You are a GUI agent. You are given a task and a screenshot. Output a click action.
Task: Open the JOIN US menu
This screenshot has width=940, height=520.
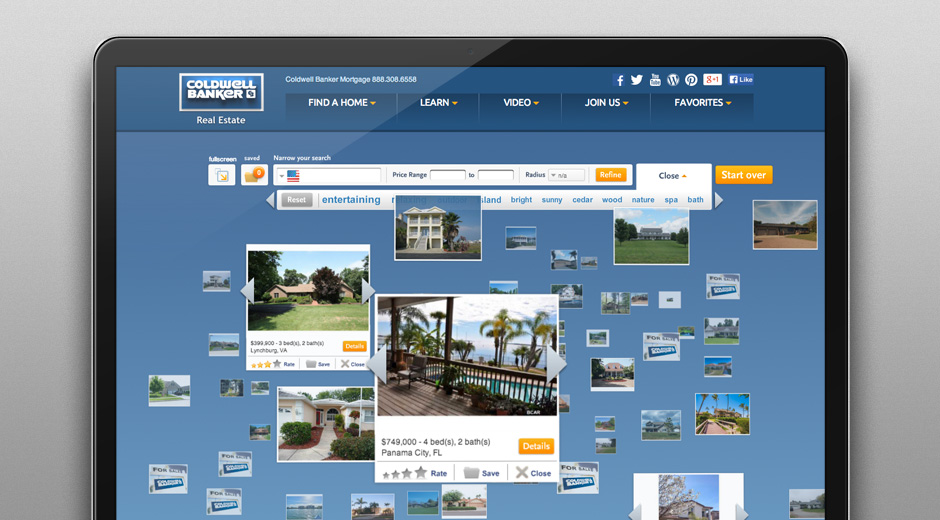click(606, 103)
